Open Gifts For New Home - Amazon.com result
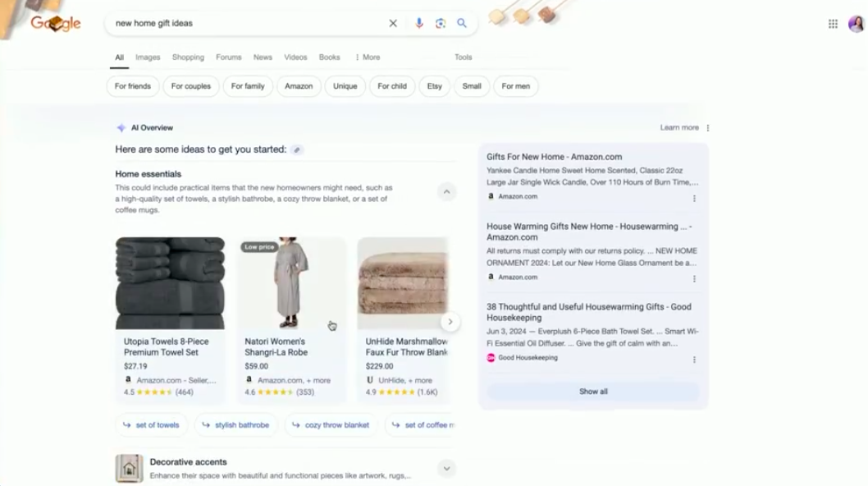This screenshot has height=486, width=868. [554, 157]
